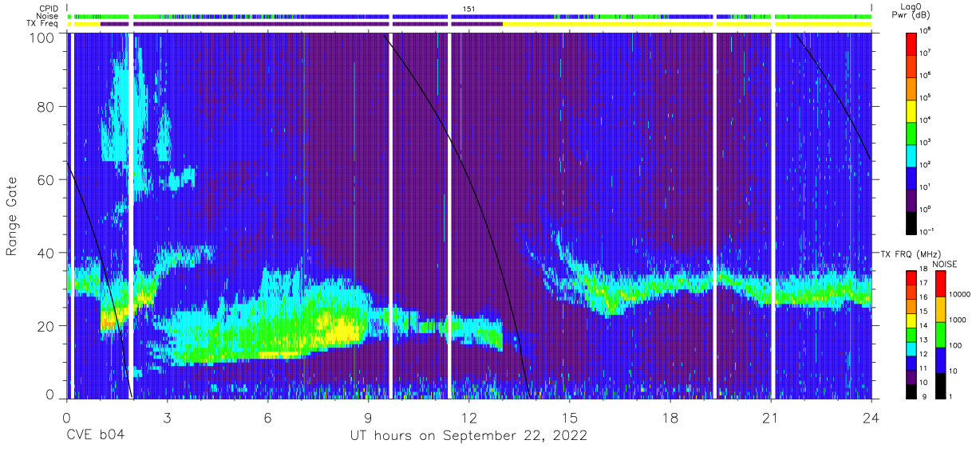Click x-axis tick label '15'
Screen dimensions: 980x452
[570, 418]
